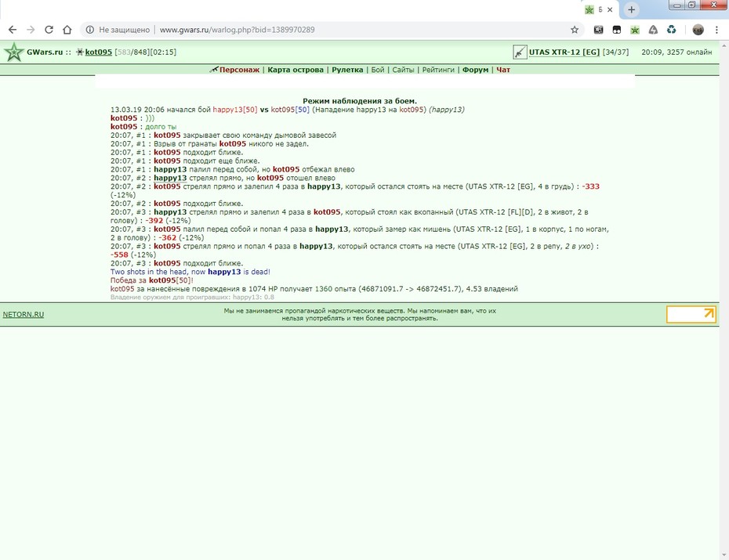This screenshot has width=729, height=560.
Task: Click the recycle-arrows extension icon
Action: tap(671, 30)
